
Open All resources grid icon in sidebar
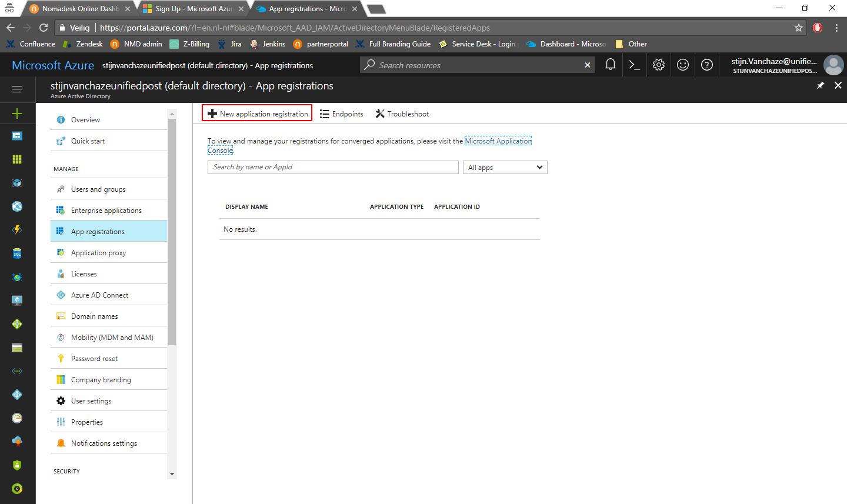pos(17,159)
